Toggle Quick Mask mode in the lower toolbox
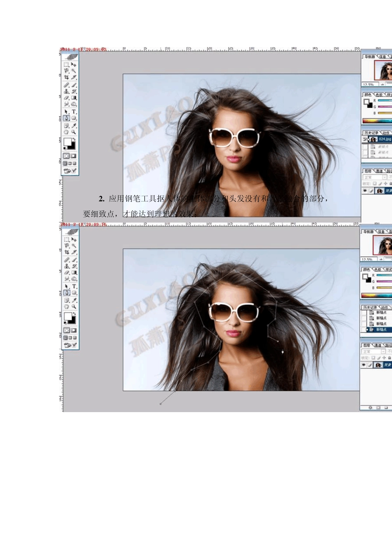The image size is (392, 555). [x=73, y=330]
